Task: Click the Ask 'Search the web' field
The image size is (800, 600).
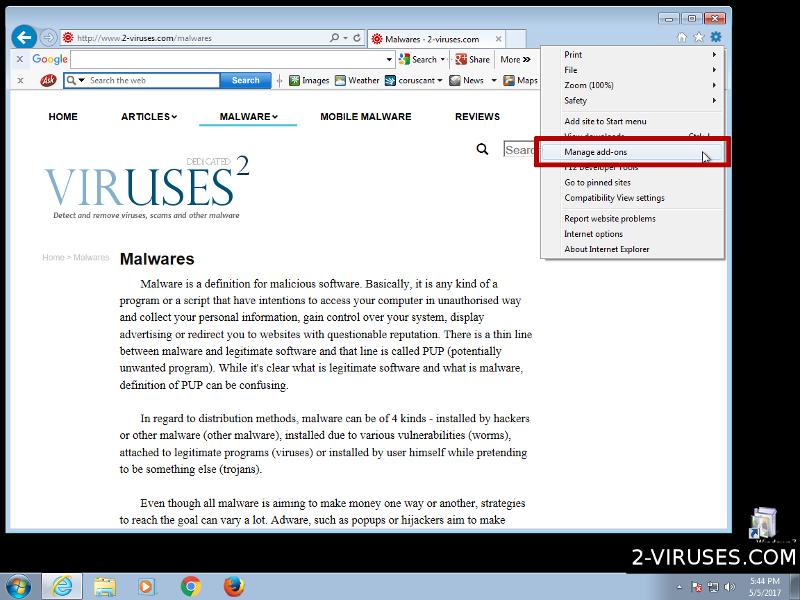Action: coord(153,80)
